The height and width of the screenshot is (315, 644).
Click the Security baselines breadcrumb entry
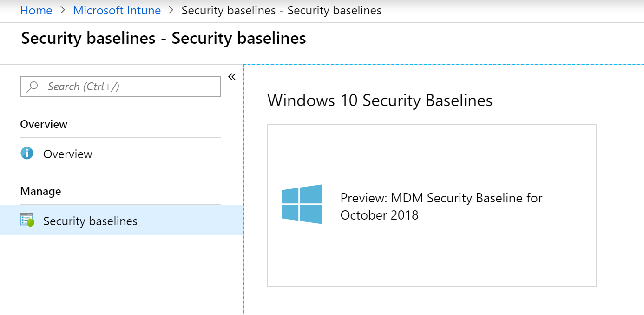(x=281, y=10)
